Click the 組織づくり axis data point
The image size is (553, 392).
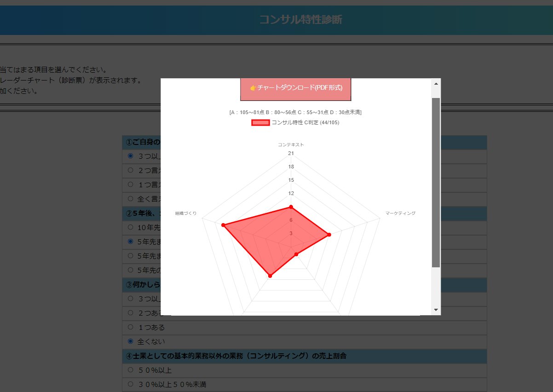pyautogui.click(x=223, y=225)
